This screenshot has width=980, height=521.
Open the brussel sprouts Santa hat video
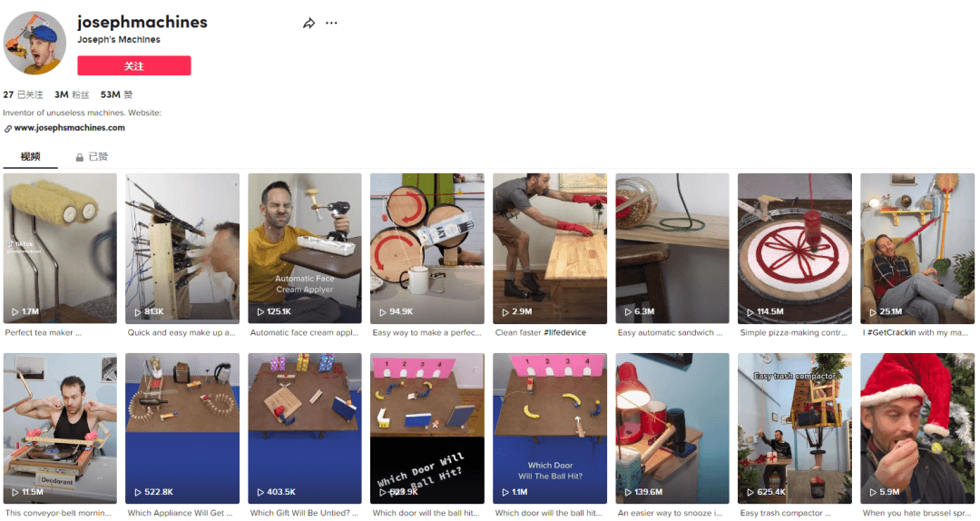coord(916,428)
